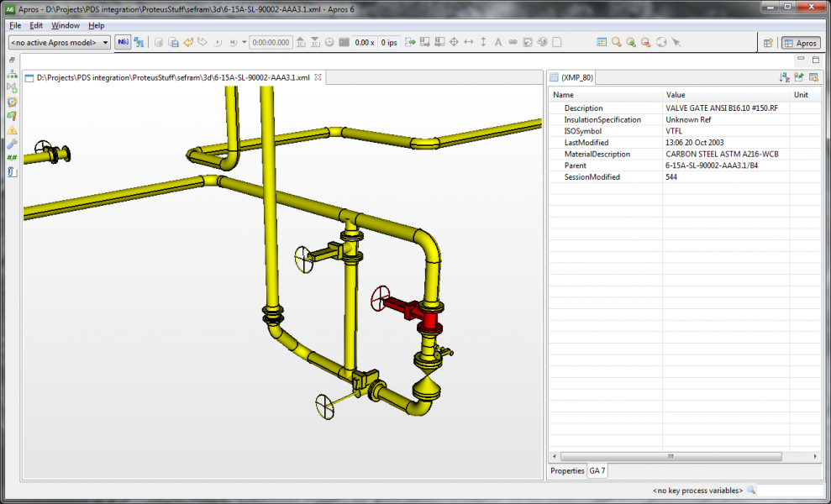
Task: Click the Value column header
Action: 726,95
